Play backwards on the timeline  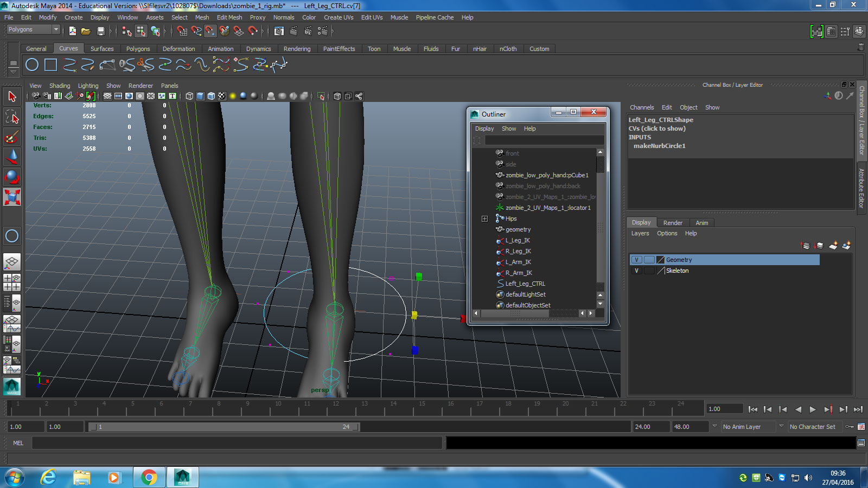(797, 409)
